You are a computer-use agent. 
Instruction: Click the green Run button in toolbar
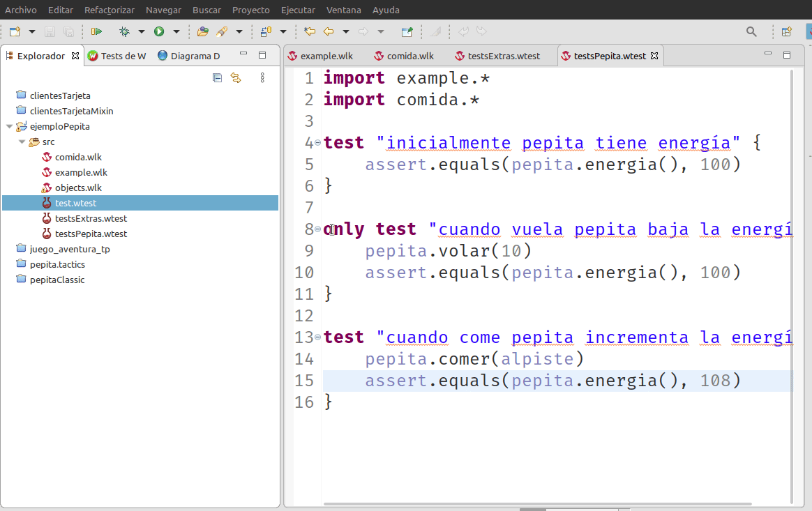tap(159, 31)
